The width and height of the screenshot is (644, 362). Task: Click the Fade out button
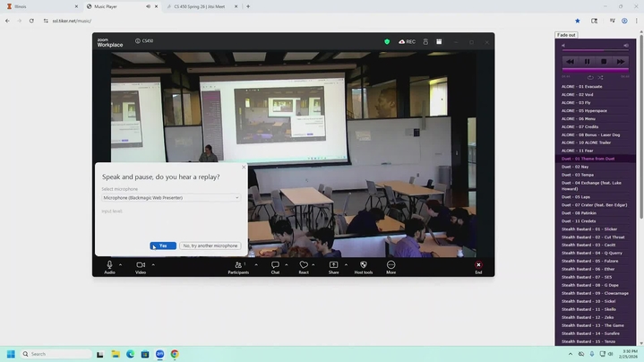pos(566,35)
